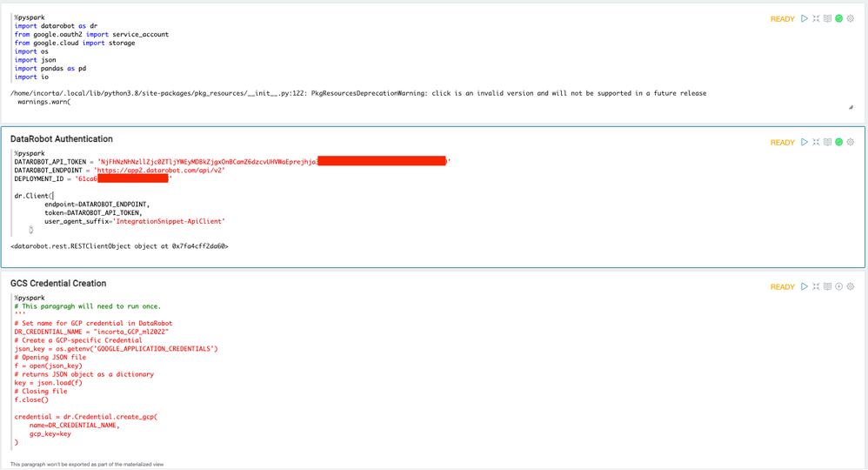Hide the editor in DataRobot Authentication paragraph
This screenshot has width=868, height=470.
816,142
